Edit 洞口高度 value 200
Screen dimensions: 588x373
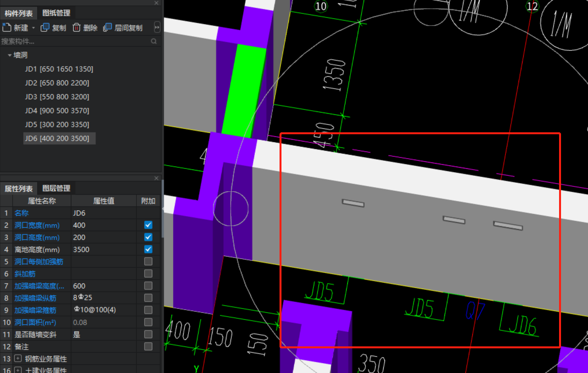click(104, 237)
